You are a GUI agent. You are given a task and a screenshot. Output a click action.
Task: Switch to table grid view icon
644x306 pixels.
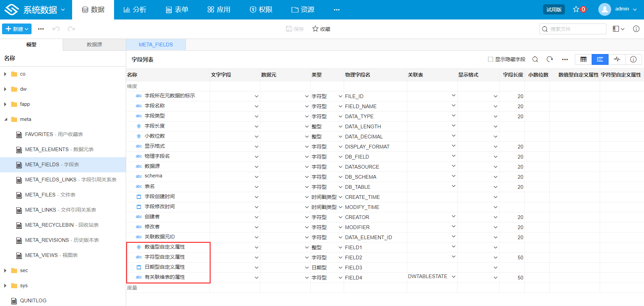[x=583, y=59]
